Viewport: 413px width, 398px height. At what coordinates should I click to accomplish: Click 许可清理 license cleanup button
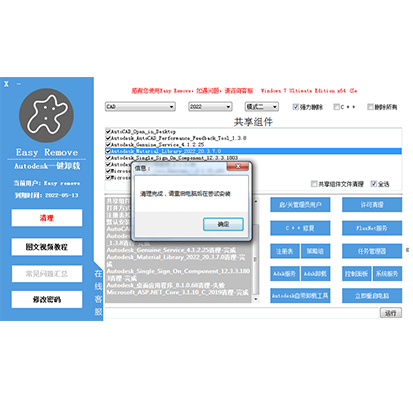coord(372,205)
